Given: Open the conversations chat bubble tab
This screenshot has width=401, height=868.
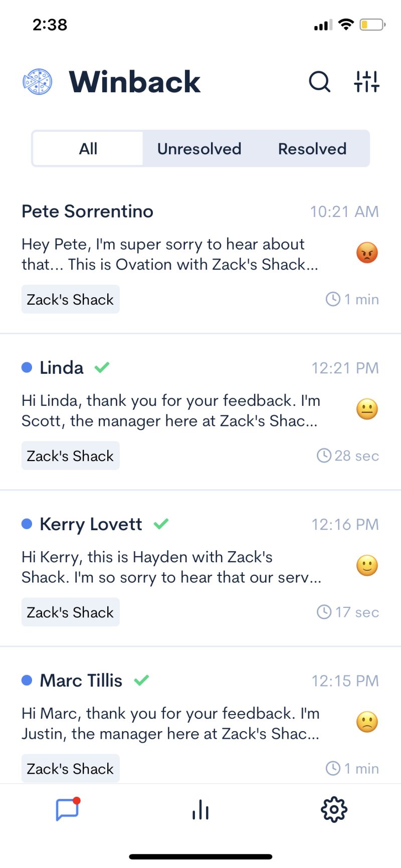Looking at the screenshot, I should click(68, 809).
